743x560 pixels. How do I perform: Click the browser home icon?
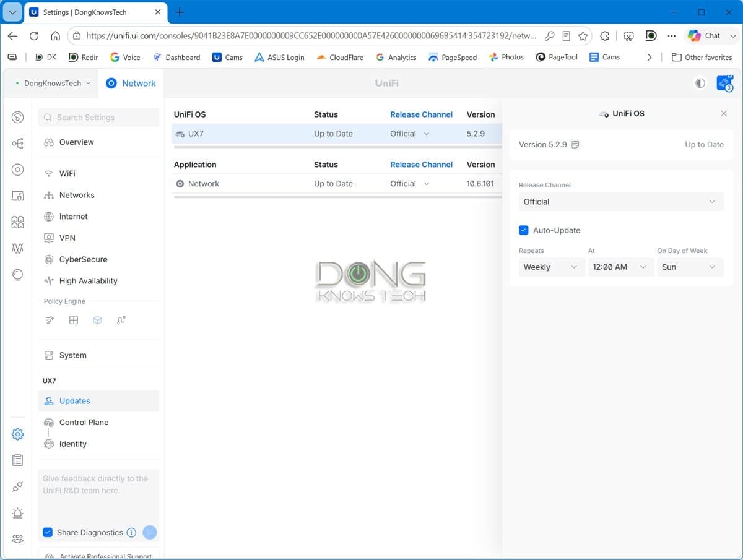pyautogui.click(x=56, y=36)
